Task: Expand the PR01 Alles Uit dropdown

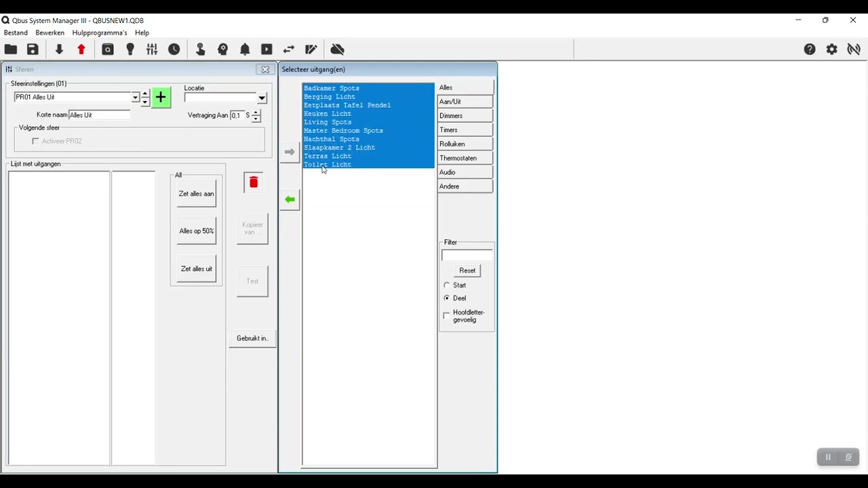Action: pyautogui.click(x=135, y=98)
